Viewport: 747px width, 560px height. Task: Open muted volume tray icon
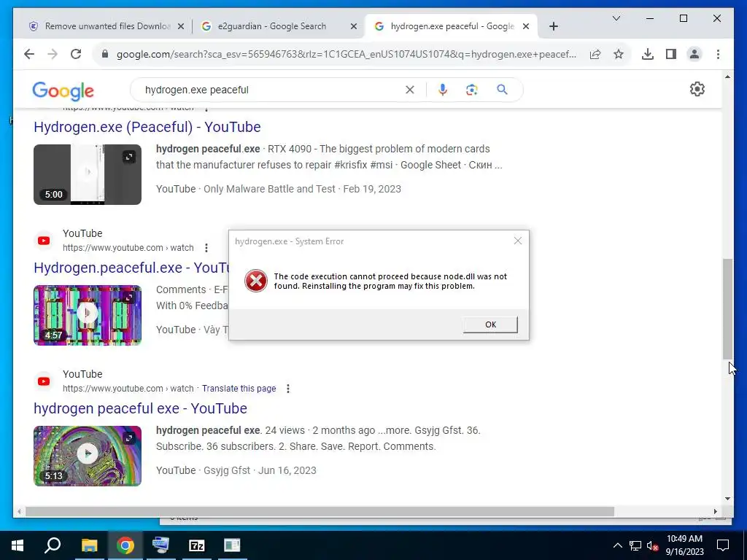point(652,545)
